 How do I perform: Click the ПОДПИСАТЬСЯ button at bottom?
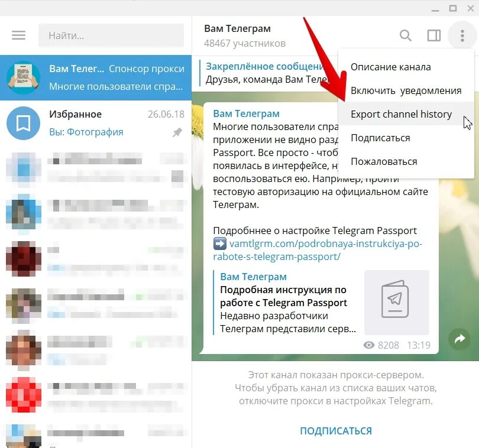click(x=336, y=431)
